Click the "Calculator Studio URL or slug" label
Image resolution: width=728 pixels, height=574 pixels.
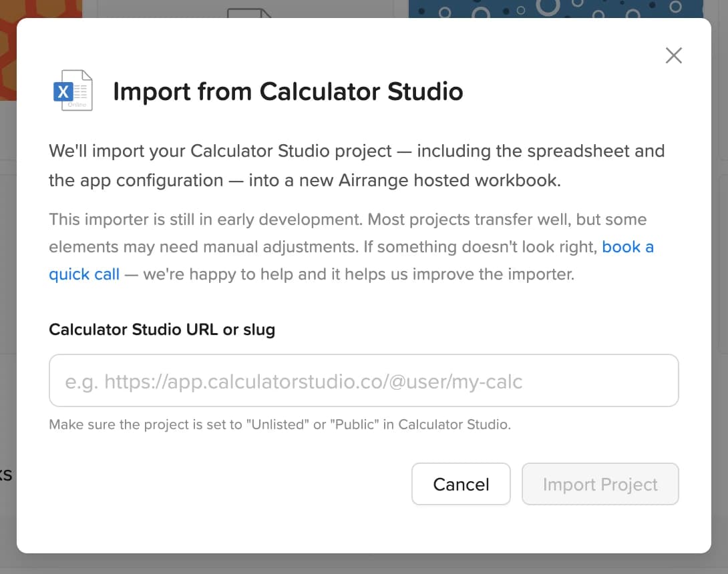pyautogui.click(x=162, y=330)
